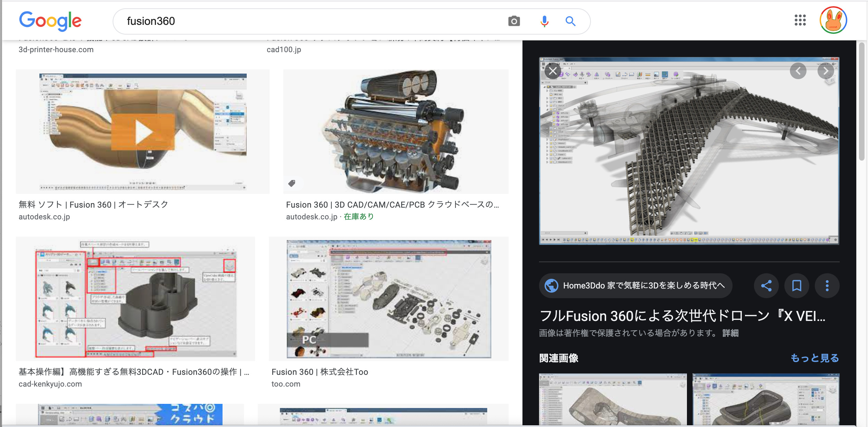
Task: Click the 関連画像 heading
Action: (559, 358)
